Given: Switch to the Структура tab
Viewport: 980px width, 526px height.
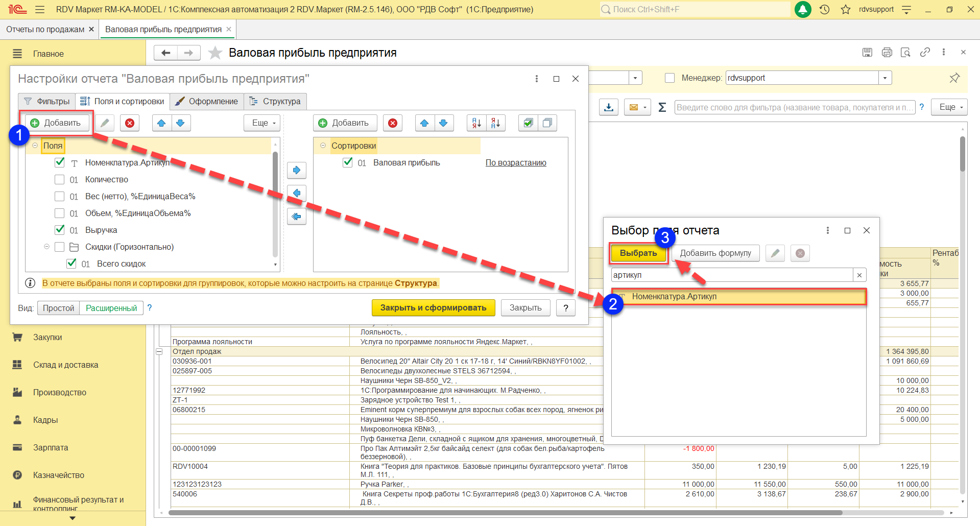Looking at the screenshot, I should [x=275, y=101].
